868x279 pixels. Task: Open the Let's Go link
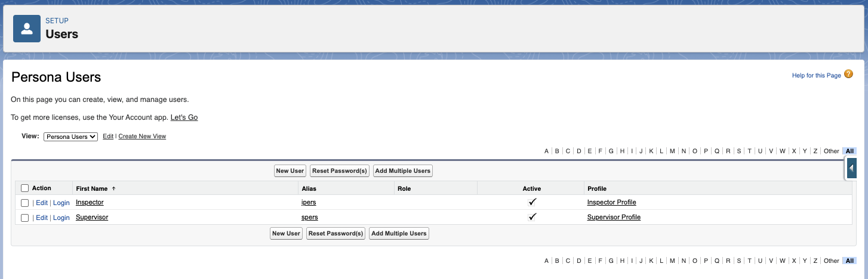[x=184, y=117]
